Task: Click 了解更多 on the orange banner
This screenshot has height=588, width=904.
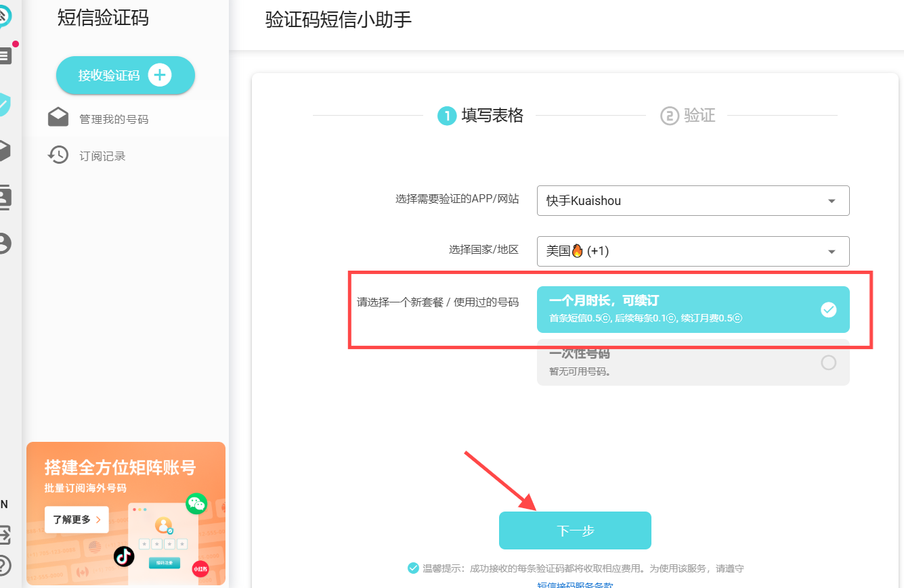Action: (x=77, y=520)
